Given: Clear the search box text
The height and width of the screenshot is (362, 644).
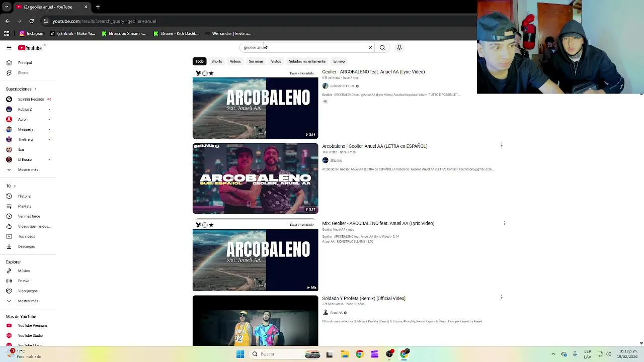Looking at the screenshot, I should click(x=370, y=48).
